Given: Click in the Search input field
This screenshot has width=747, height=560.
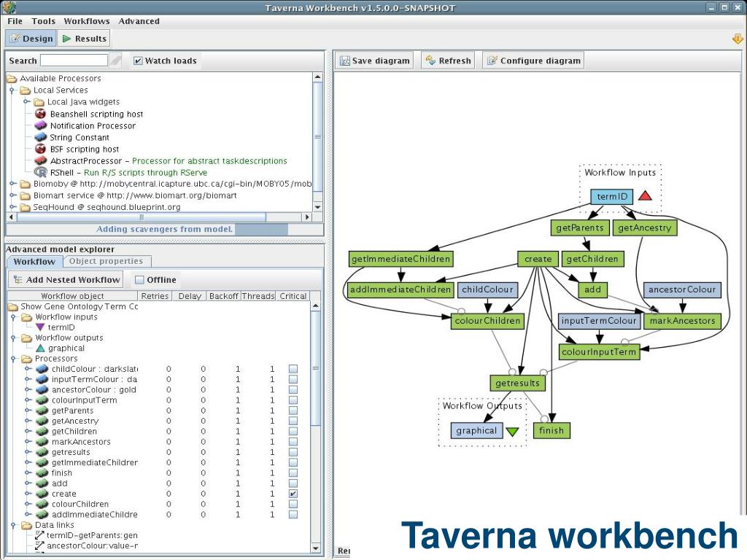Looking at the screenshot, I should click(x=74, y=61).
